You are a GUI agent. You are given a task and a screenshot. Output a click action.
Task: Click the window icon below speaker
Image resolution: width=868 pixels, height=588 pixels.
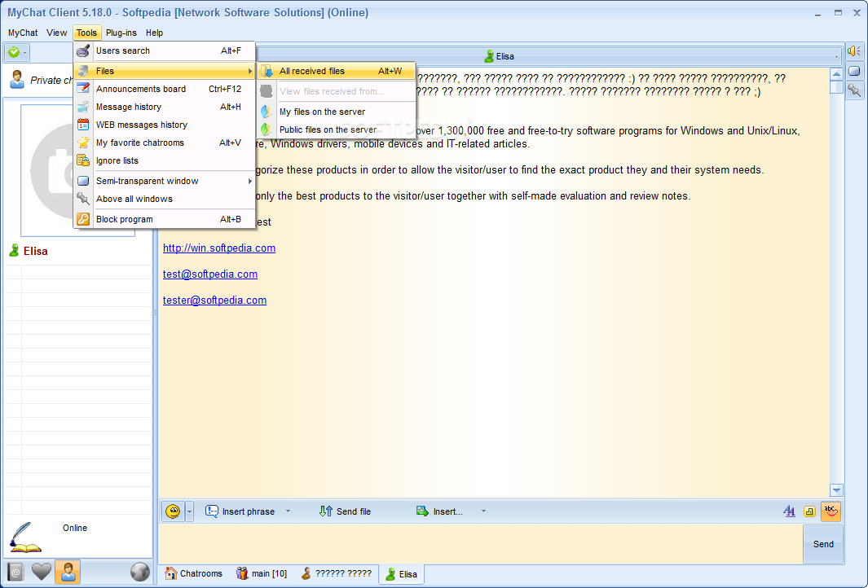click(854, 71)
